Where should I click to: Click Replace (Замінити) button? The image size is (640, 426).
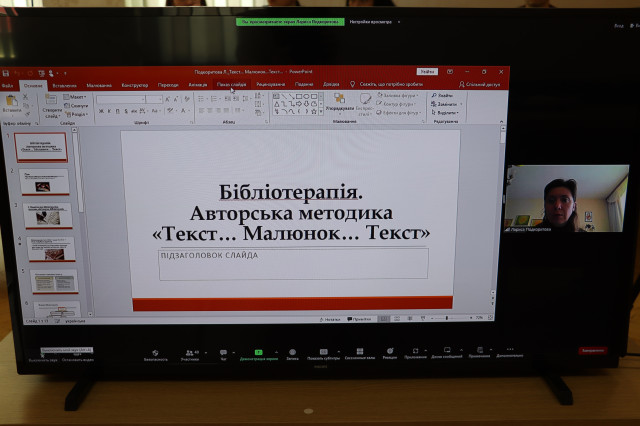click(446, 104)
